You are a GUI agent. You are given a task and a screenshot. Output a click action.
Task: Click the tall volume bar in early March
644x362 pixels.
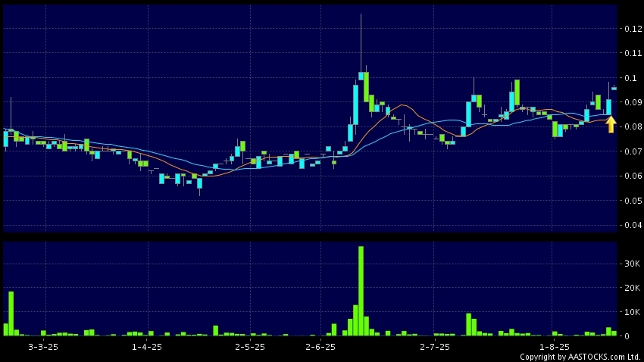(x=11, y=314)
